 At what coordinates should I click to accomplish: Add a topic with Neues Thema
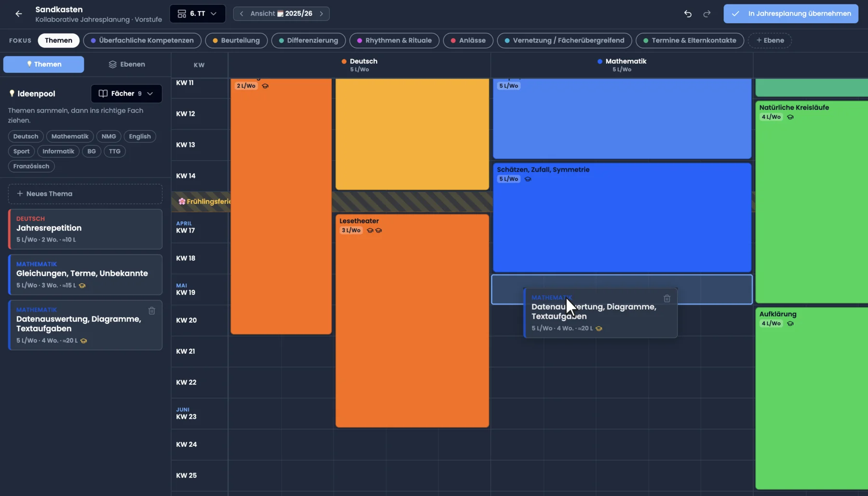tap(85, 193)
